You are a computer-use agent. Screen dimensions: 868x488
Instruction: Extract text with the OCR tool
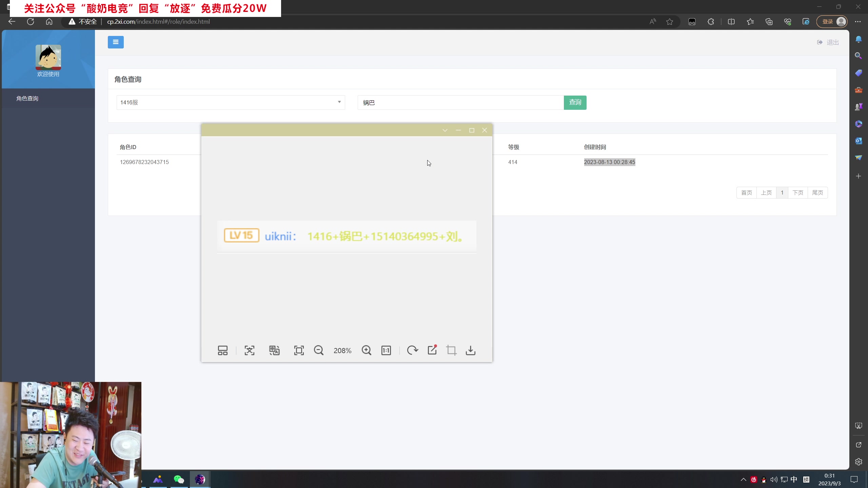[250, 350]
